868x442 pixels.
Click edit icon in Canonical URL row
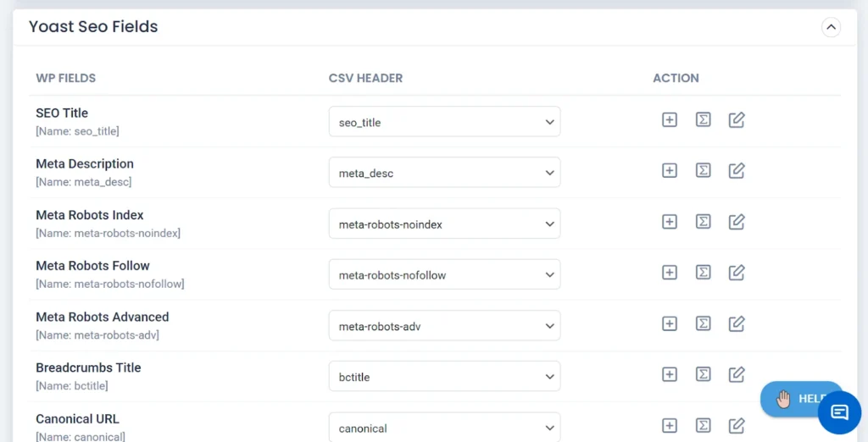[x=737, y=425]
